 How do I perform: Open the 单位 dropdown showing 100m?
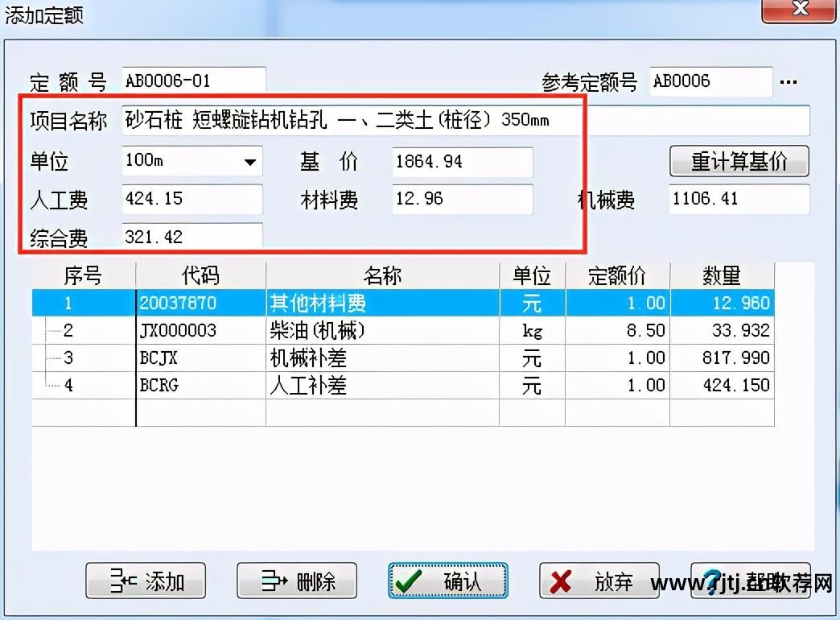[x=249, y=161]
